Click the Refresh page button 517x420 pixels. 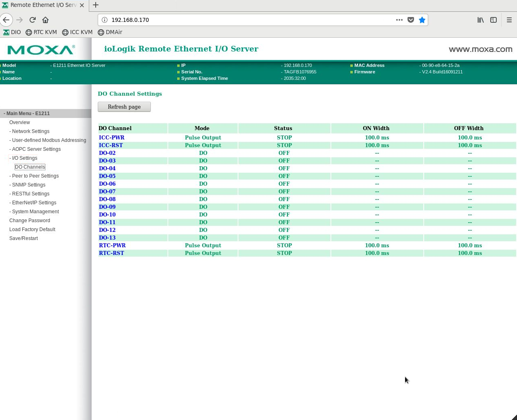[x=124, y=107]
